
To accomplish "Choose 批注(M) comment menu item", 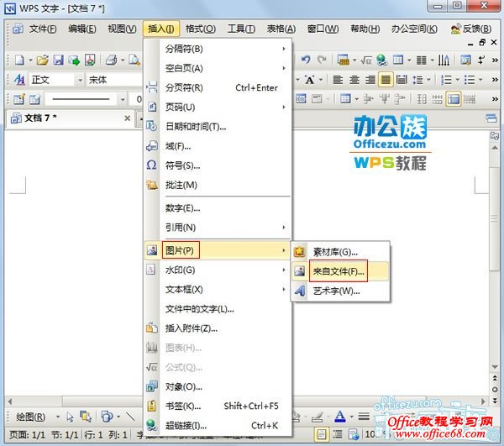I will pos(218,185).
